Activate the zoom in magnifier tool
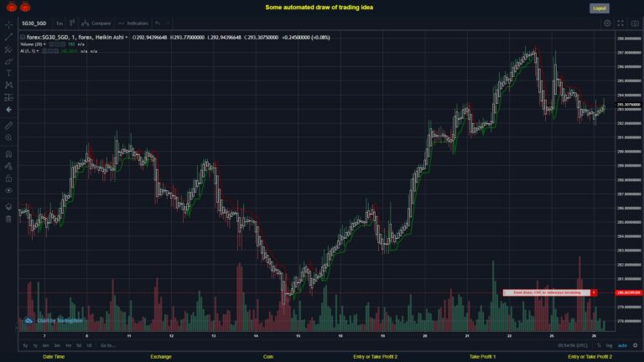The width and height of the screenshot is (644, 362). click(8, 137)
